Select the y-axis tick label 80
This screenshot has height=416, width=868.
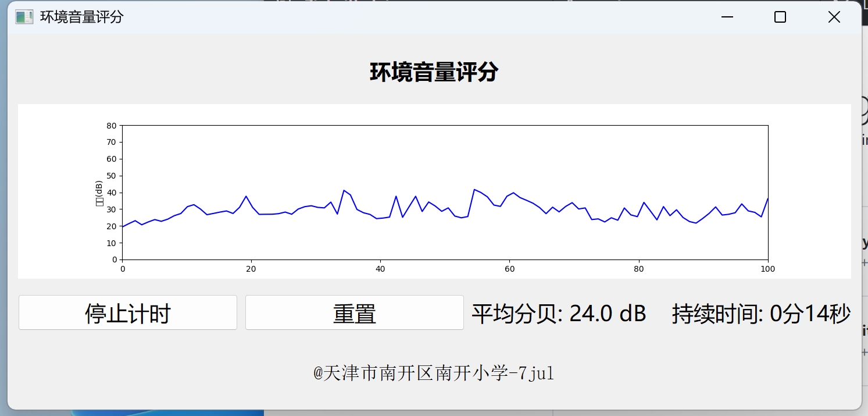coord(112,125)
